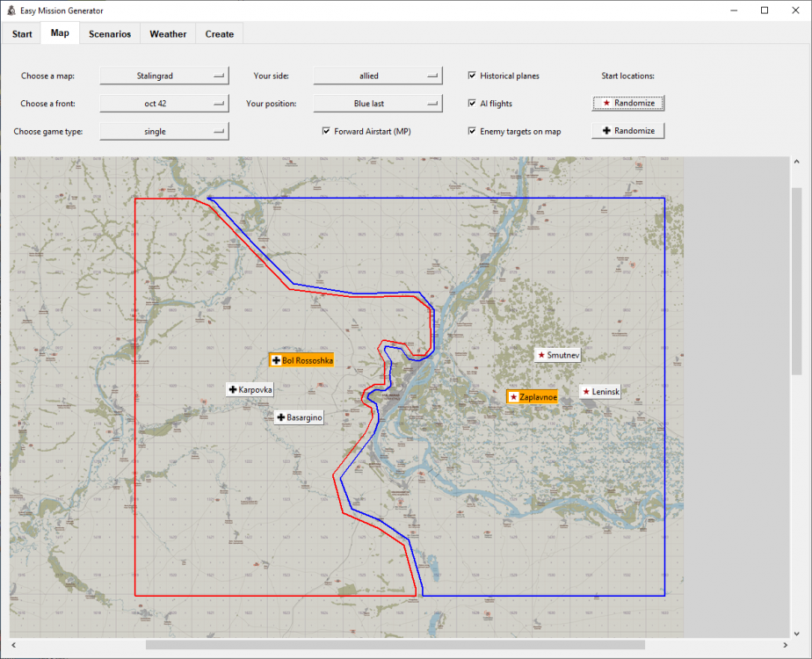Select the Zaplavnoe airfield marker
The width and height of the screenshot is (812, 659).
(x=533, y=397)
